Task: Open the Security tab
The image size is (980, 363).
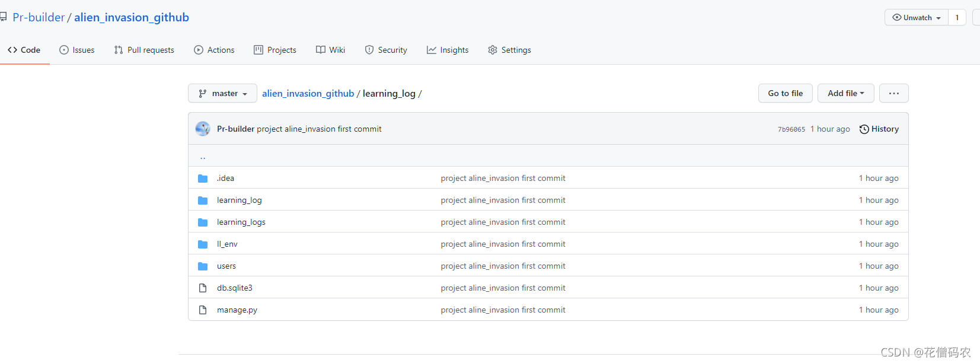Action: (386, 50)
